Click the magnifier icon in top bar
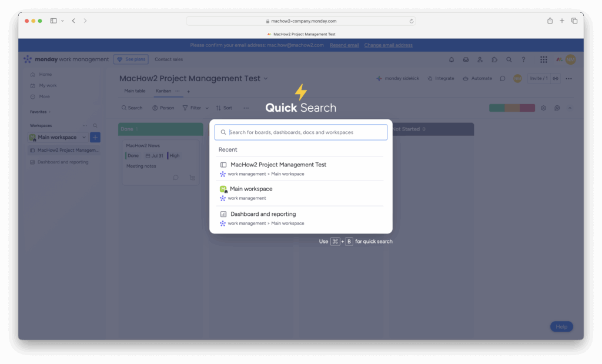Screen dimensions: 602x364 point(509,59)
